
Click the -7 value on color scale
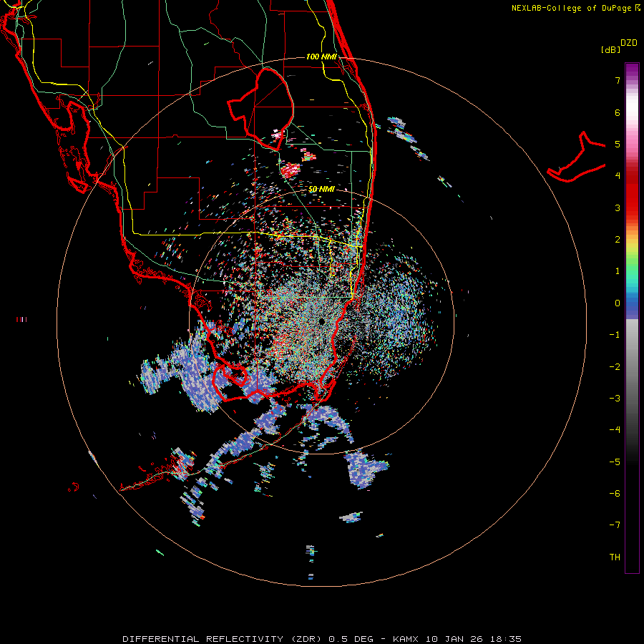(615, 525)
